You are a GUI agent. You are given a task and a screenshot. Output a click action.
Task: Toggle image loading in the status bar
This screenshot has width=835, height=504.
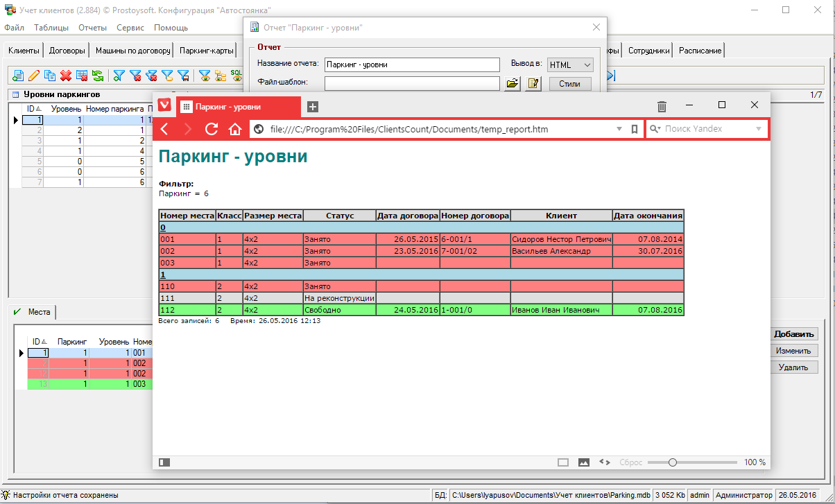point(584,462)
